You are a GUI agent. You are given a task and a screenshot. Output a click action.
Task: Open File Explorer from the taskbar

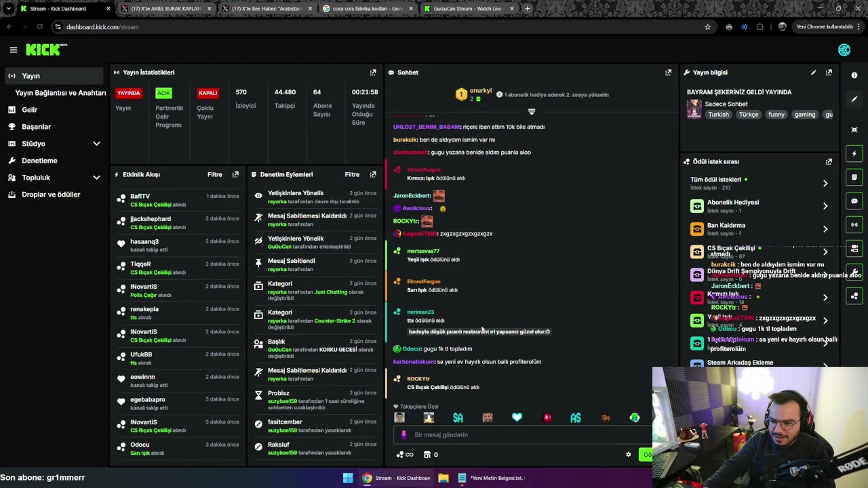click(443, 478)
